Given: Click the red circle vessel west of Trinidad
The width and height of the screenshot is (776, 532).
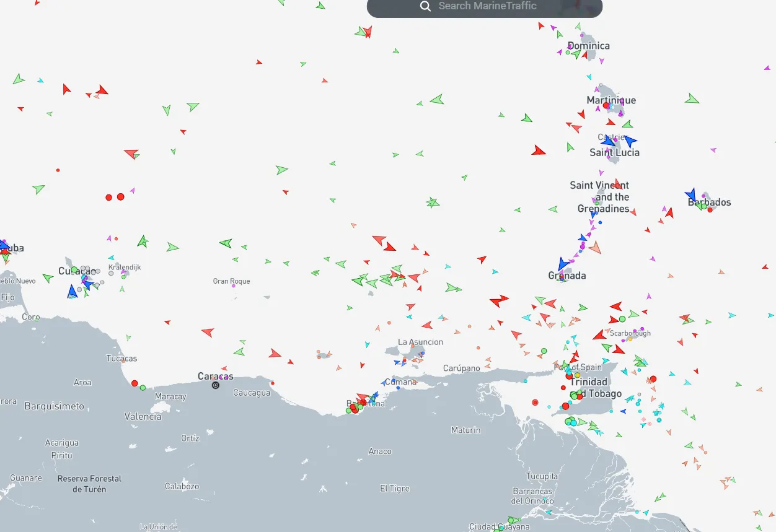Looking at the screenshot, I should 563,388.
